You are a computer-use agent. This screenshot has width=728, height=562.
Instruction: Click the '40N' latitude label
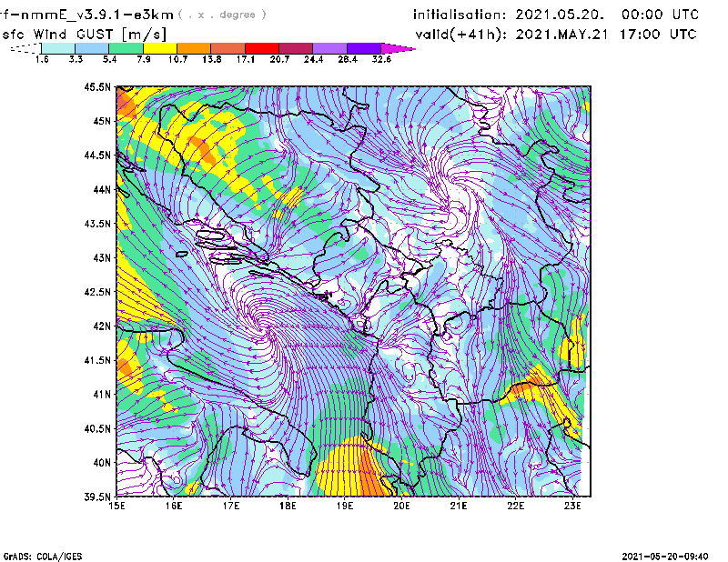pyautogui.click(x=102, y=463)
